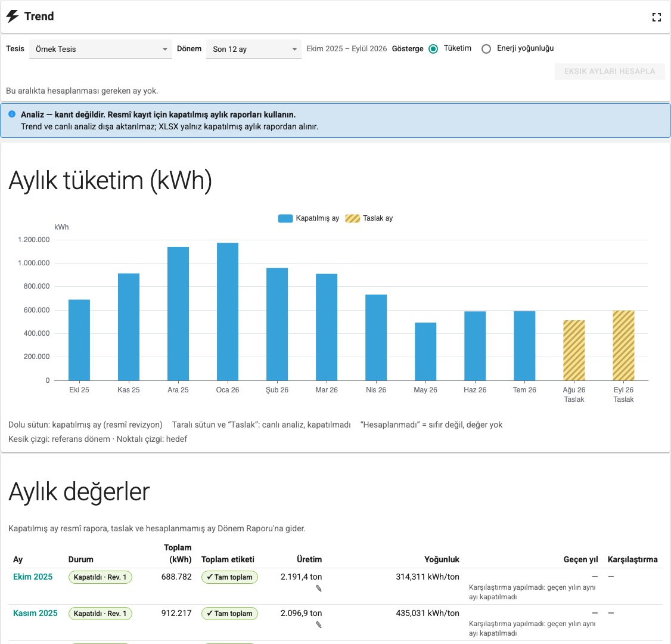Click the Yoğunluk column header
Screen dimensions: 671x644
pos(442,560)
